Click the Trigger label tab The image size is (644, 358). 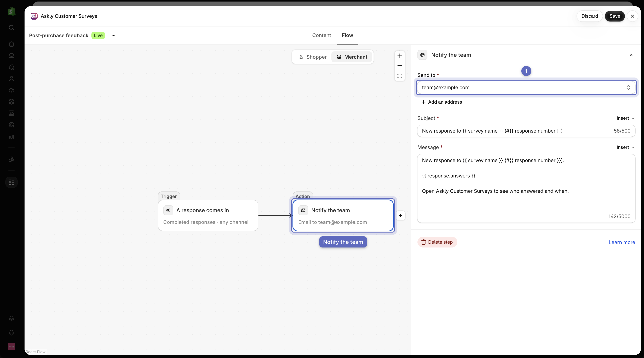(169, 196)
